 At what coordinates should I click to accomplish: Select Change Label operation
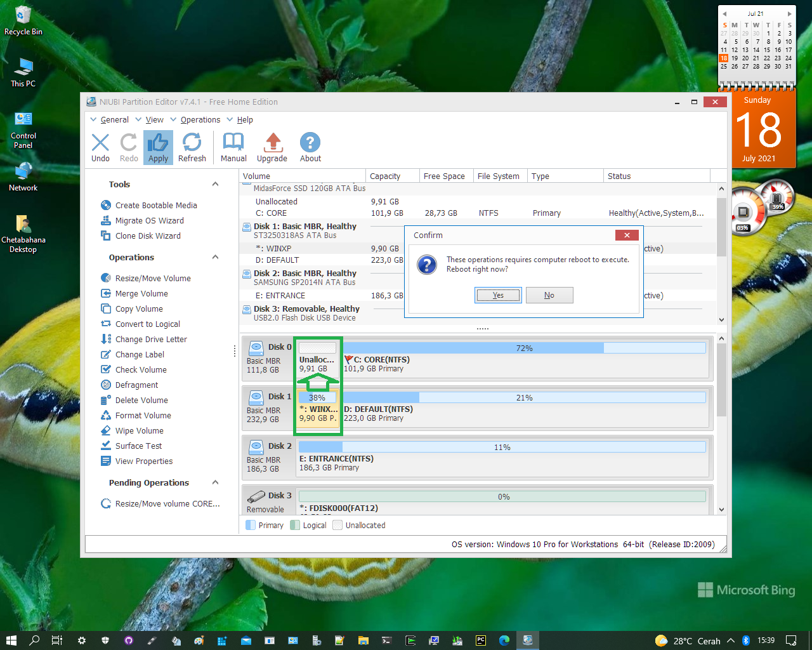click(133, 354)
